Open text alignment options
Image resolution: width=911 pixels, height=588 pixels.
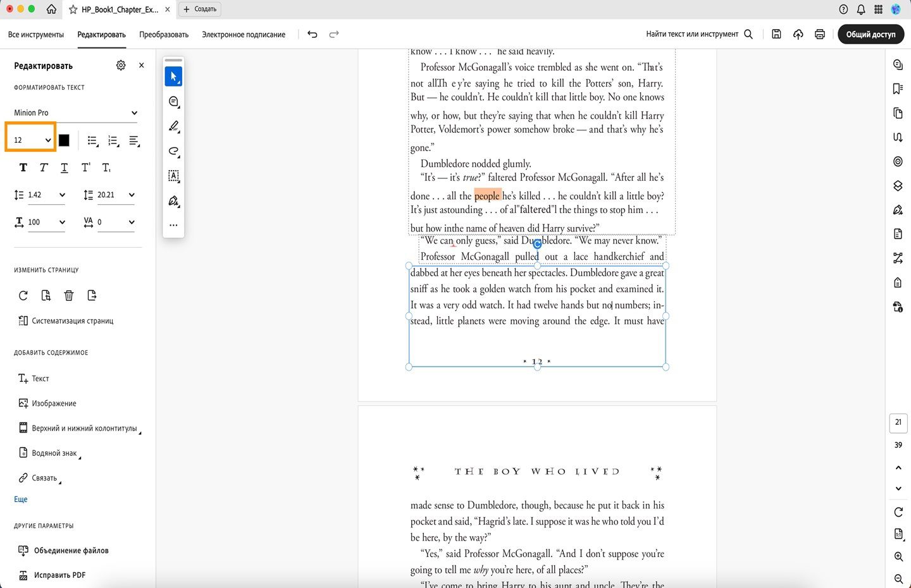(134, 140)
